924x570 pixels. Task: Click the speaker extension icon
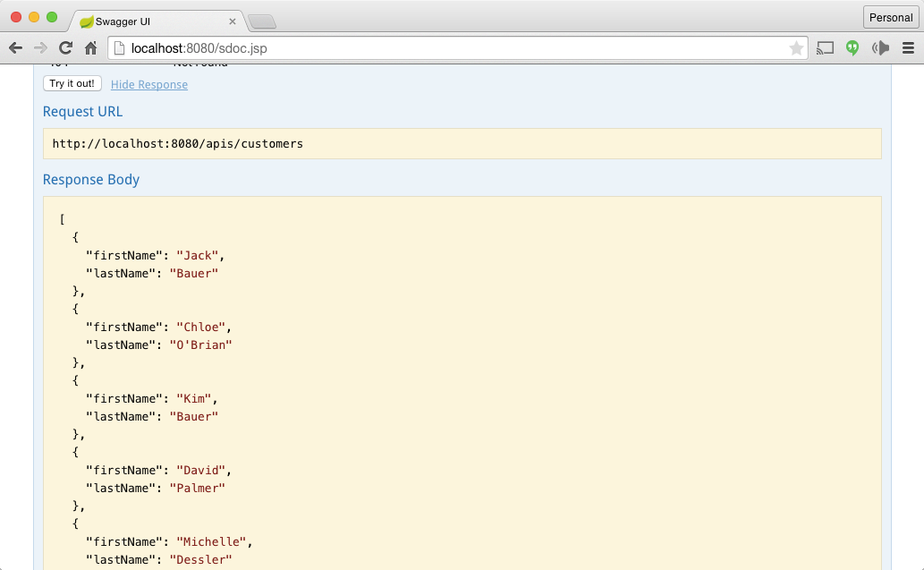point(880,48)
